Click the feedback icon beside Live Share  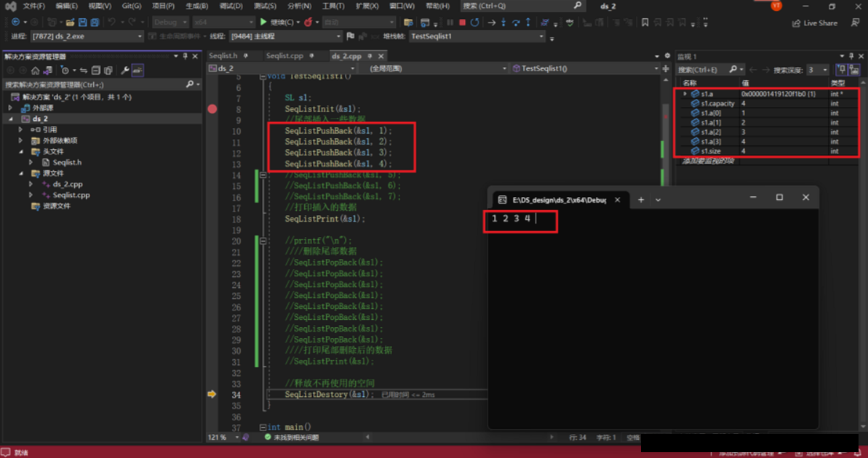coord(856,23)
